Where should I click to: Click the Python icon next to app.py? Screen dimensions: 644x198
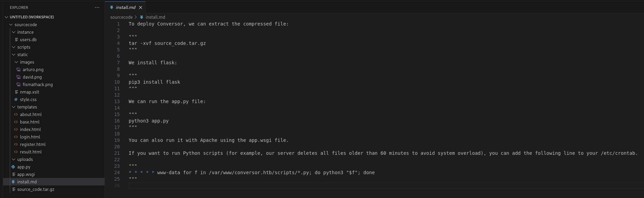(x=13, y=167)
